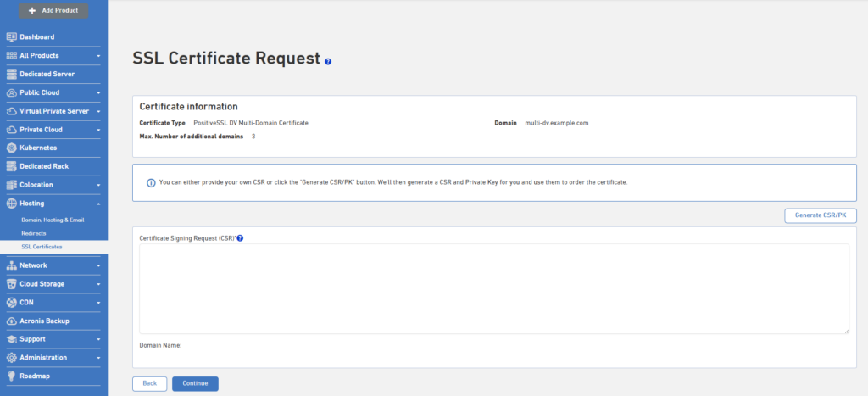Click help icon beside SSL Certificate Request title
Image resolution: width=868 pixels, height=396 pixels.
(328, 61)
